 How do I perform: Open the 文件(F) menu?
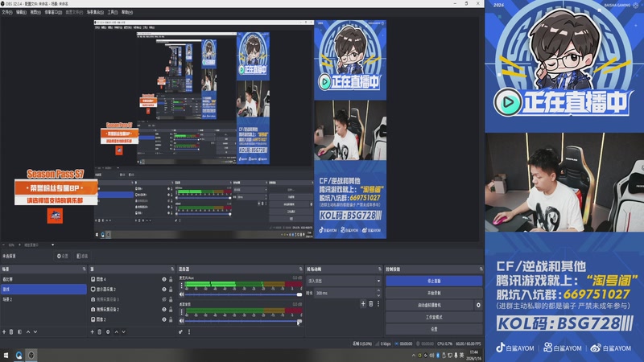(x=7, y=12)
